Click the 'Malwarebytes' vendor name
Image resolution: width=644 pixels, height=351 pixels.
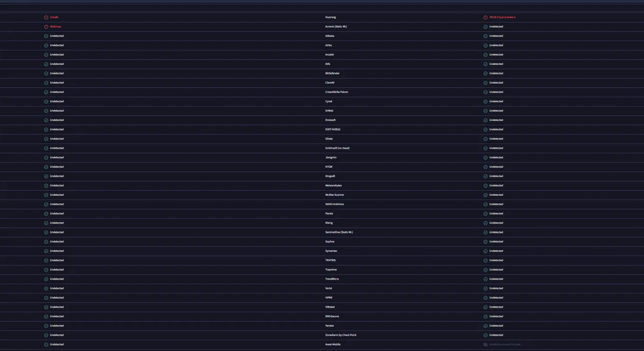(333, 185)
